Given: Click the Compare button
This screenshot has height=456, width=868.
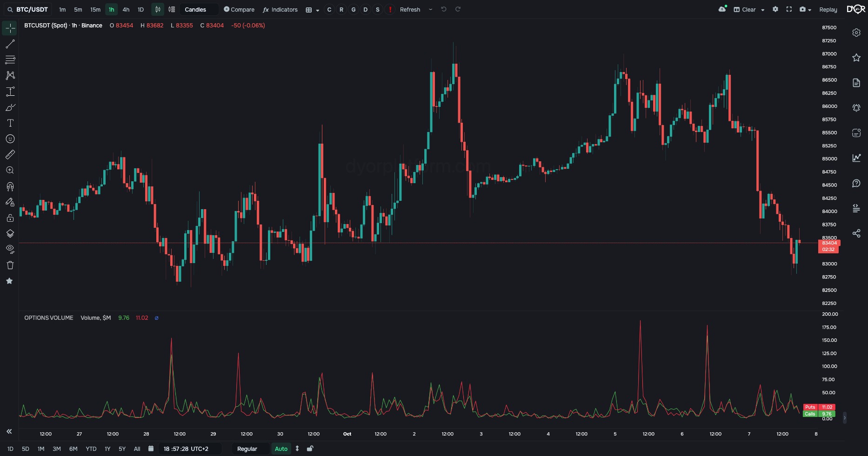Looking at the screenshot, I should point(239,9).
